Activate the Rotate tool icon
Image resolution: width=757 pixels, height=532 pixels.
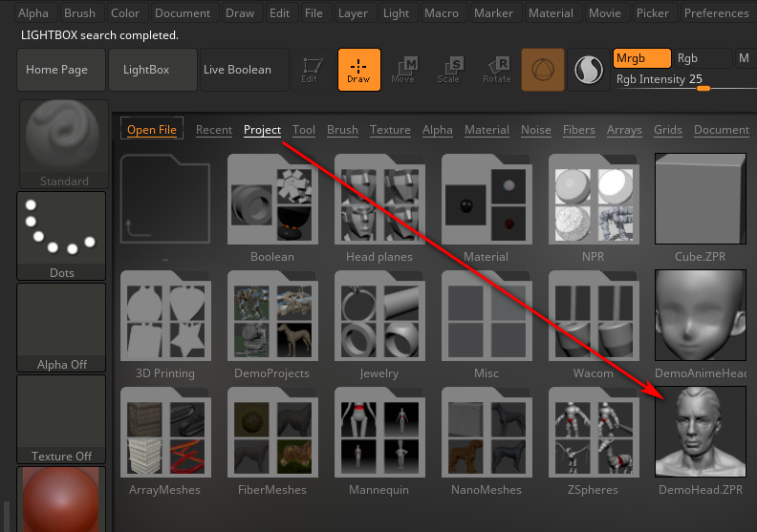[x=496, y=69]
